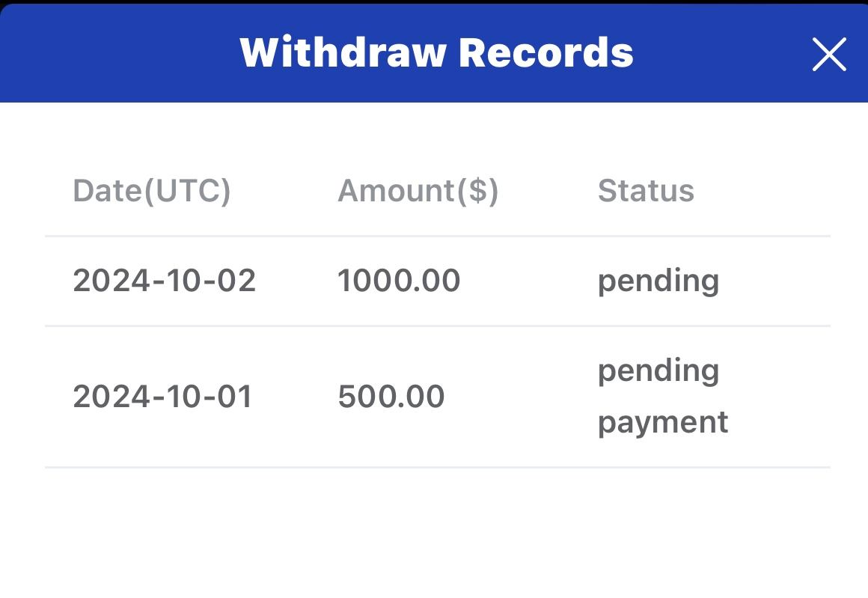Click the Date(UTC) column header

tap(152, 191)
